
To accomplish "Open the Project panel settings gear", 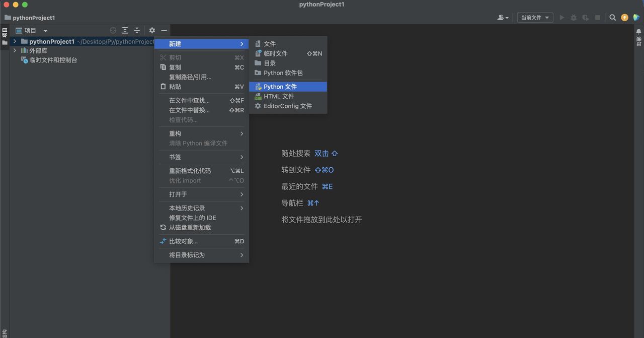I will coord(152,30).
